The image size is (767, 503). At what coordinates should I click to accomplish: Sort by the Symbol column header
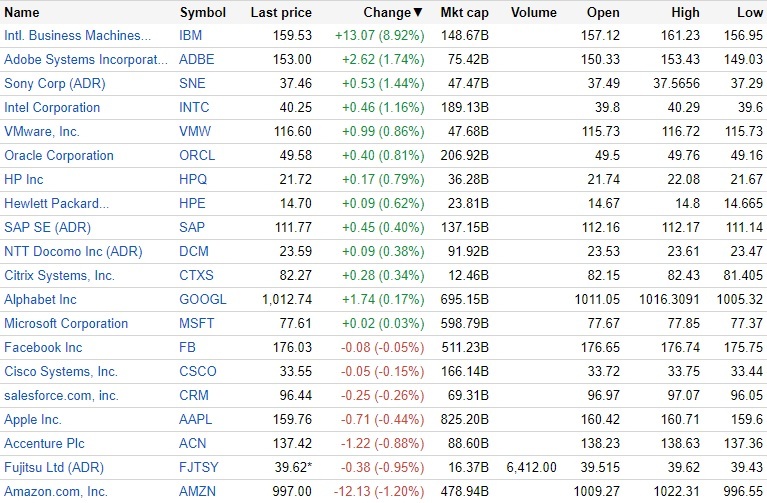(x=203, y=13)
